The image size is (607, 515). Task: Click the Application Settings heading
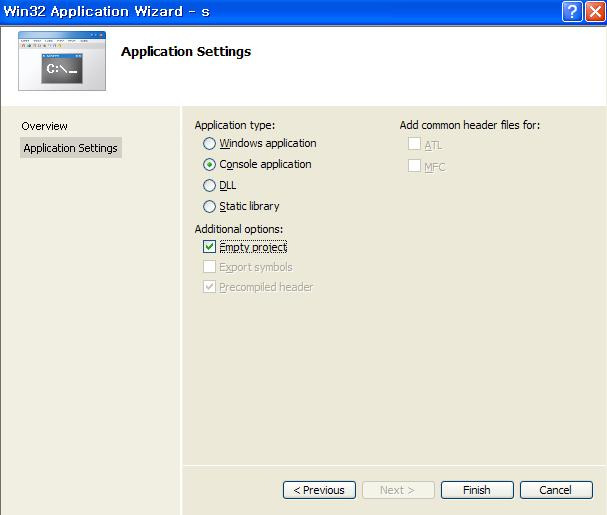(x=186, y=52)
